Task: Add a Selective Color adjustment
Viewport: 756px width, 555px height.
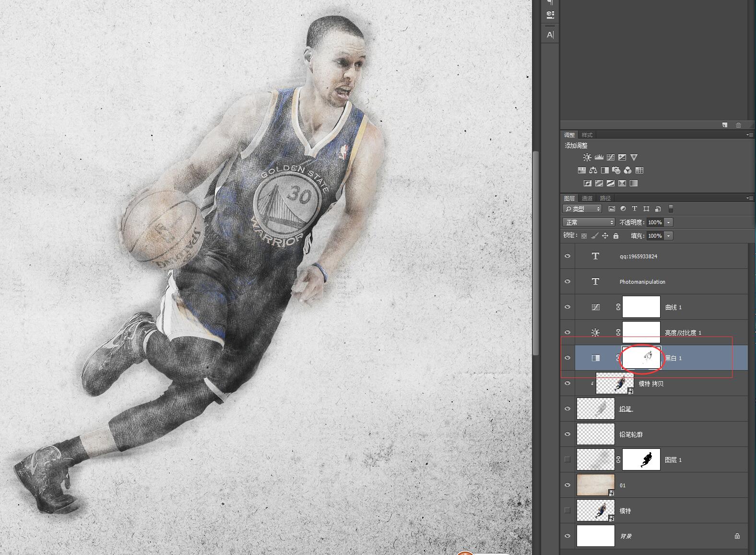Action: (x=622, y=183)
